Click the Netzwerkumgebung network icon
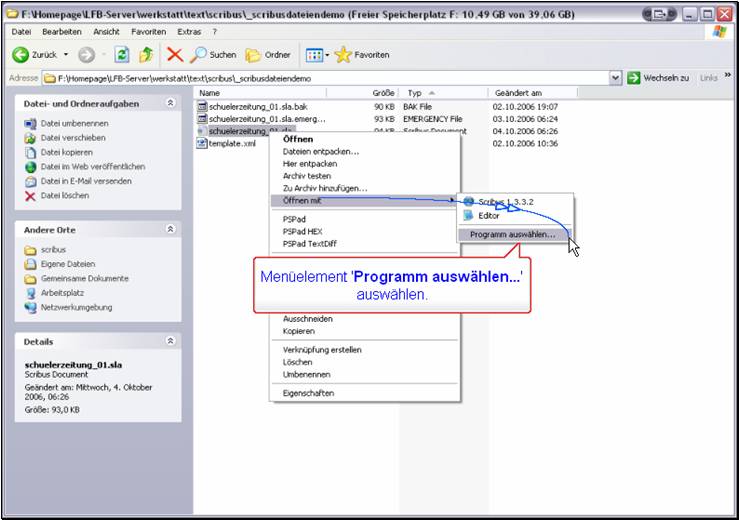Screen dimensions: 739x520 click(x=31, y=308)
